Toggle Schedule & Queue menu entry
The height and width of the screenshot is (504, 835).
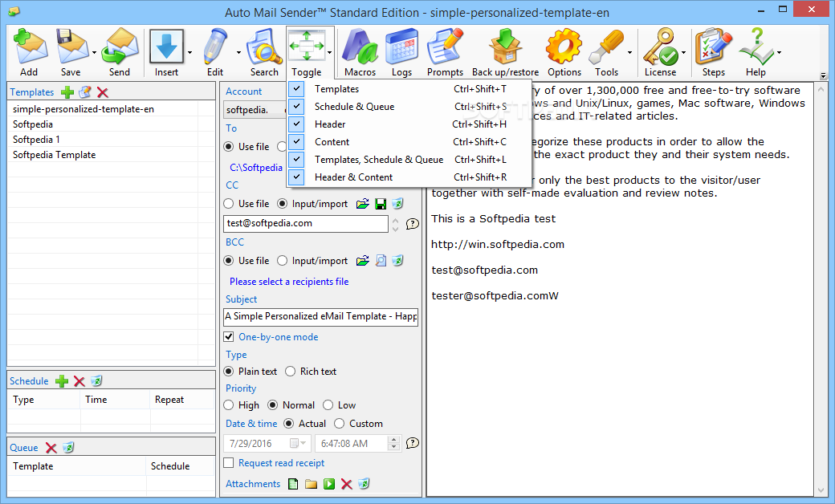409,107
